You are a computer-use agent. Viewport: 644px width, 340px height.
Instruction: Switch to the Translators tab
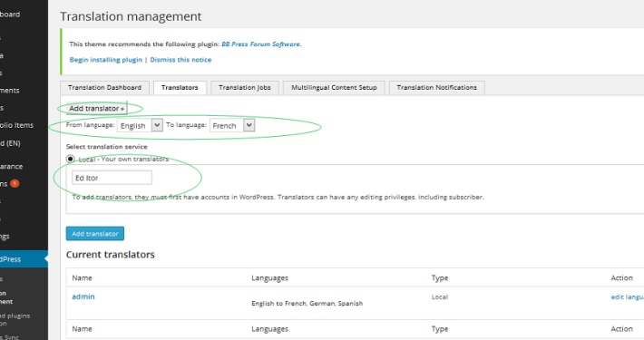point(180,87)
